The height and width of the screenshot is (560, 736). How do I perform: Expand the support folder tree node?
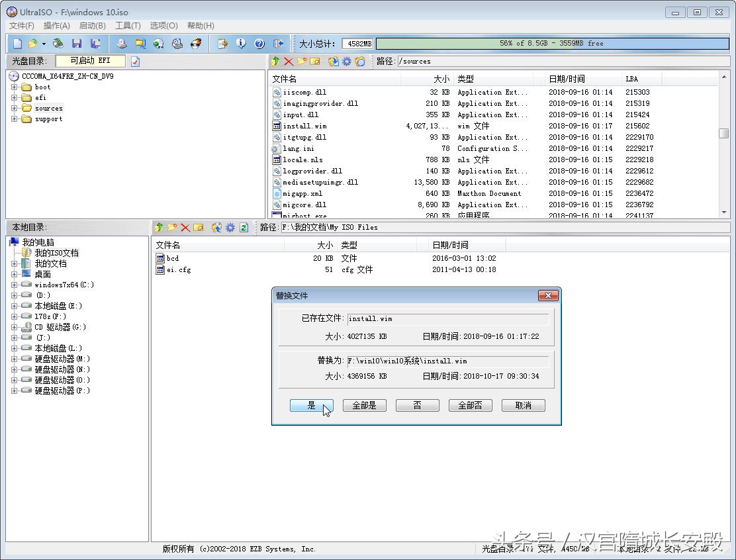click(14, 118)
